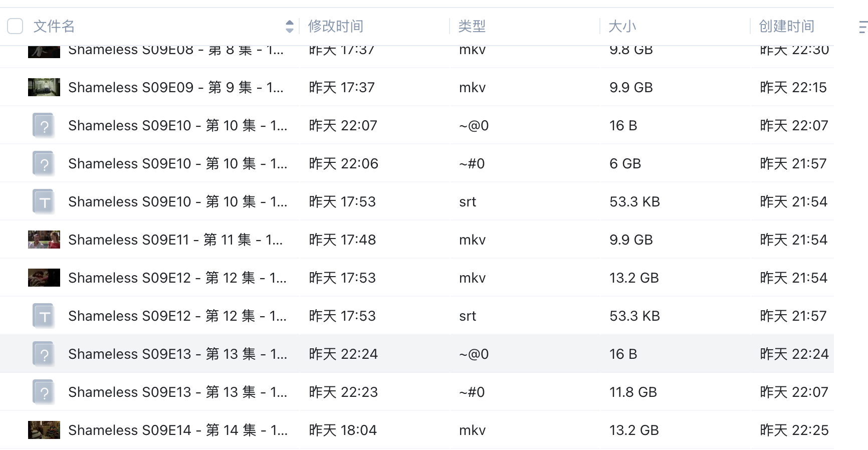Select file name Shameless S09E09 - 第 9 集

176,87
